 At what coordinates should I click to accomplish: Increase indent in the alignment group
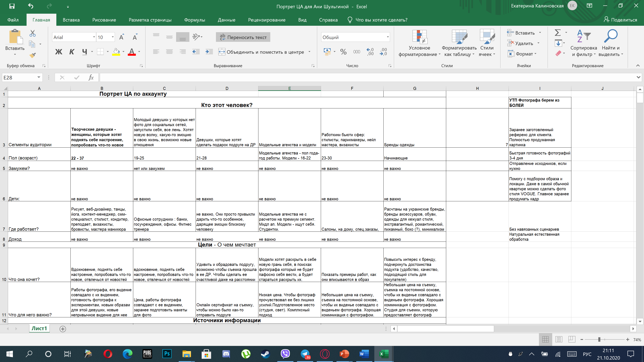(x=209, y=52)
